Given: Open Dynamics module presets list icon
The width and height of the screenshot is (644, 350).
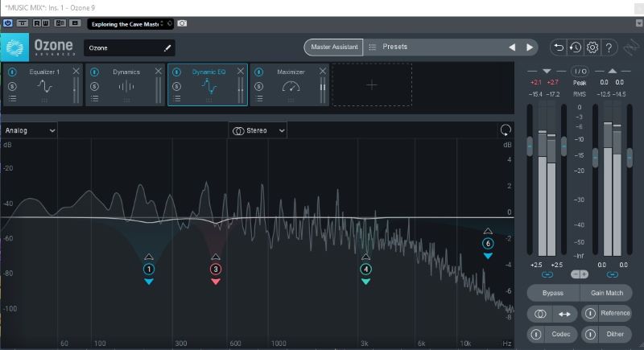Looking at the screenshot, I should (x=94, y=98).
